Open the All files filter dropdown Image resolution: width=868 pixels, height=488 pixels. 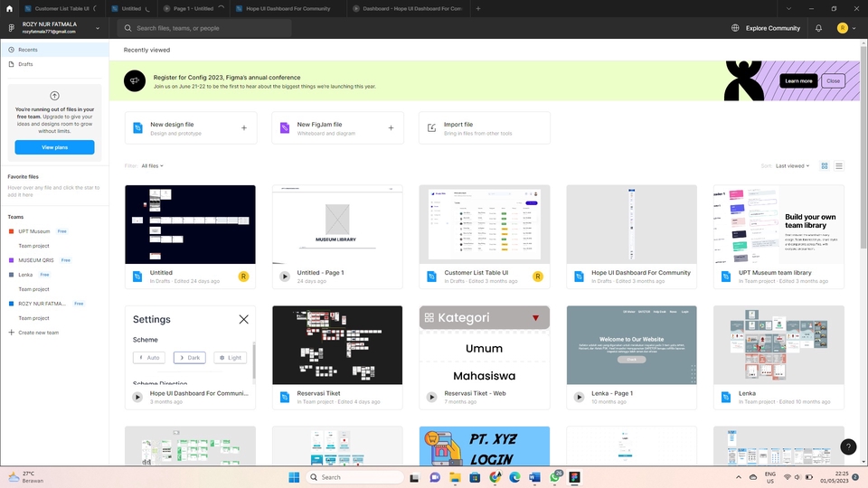click(x=152, y=166)
